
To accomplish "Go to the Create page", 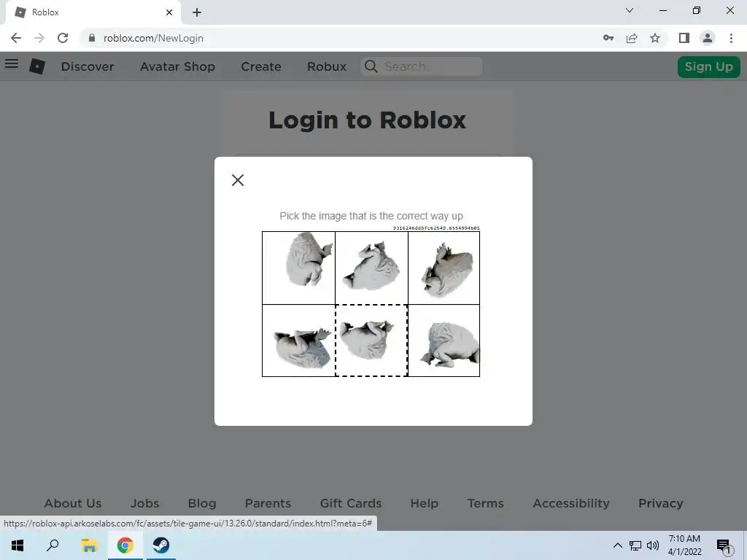I will click(x=261, y=66).
